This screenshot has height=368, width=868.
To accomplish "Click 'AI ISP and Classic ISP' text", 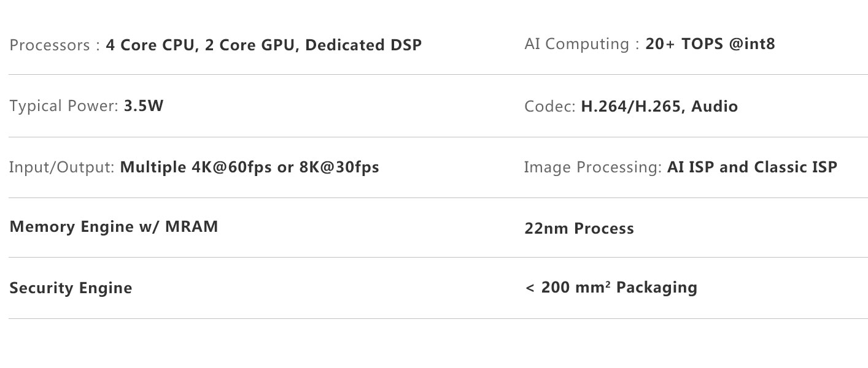I will (751, 167).
